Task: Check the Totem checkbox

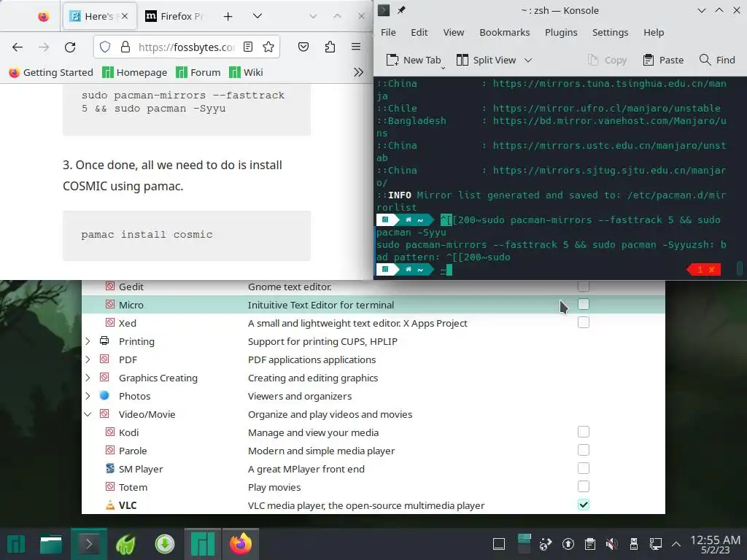Action: (583, 486)
